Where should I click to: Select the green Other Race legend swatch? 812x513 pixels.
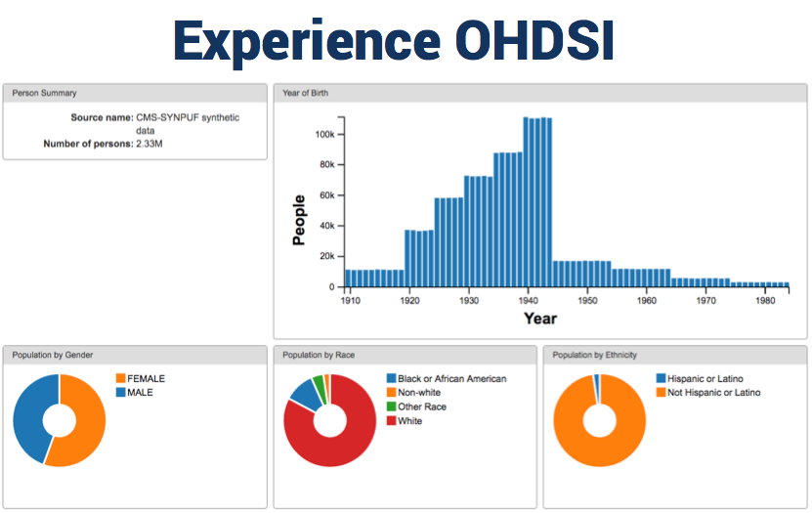(x=391, y=406)
